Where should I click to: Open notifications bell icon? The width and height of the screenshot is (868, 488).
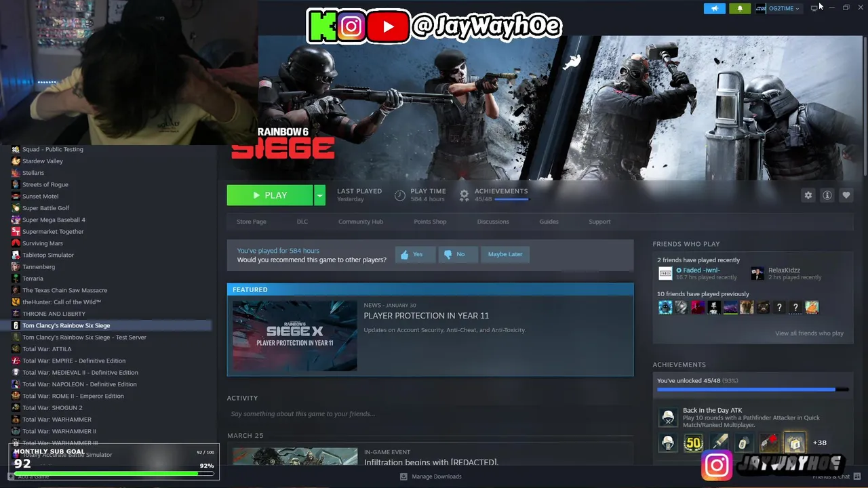[x=740, y=8]
